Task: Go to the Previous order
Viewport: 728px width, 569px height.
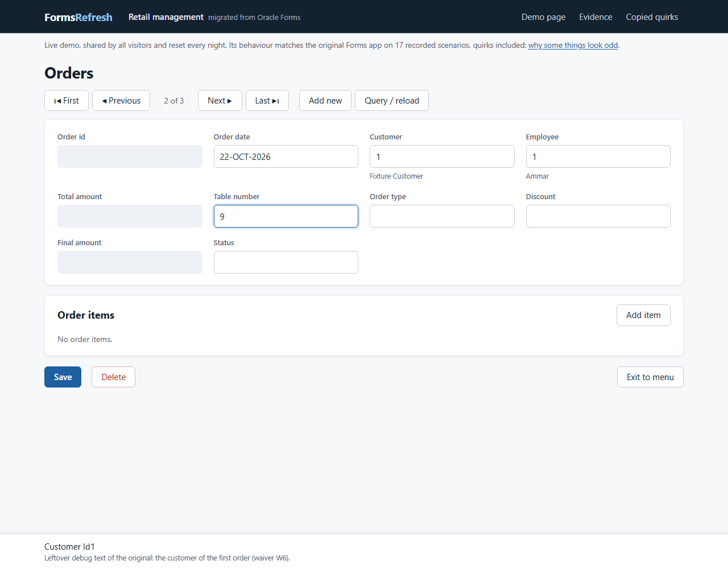Action: click(x=121, y=101)
